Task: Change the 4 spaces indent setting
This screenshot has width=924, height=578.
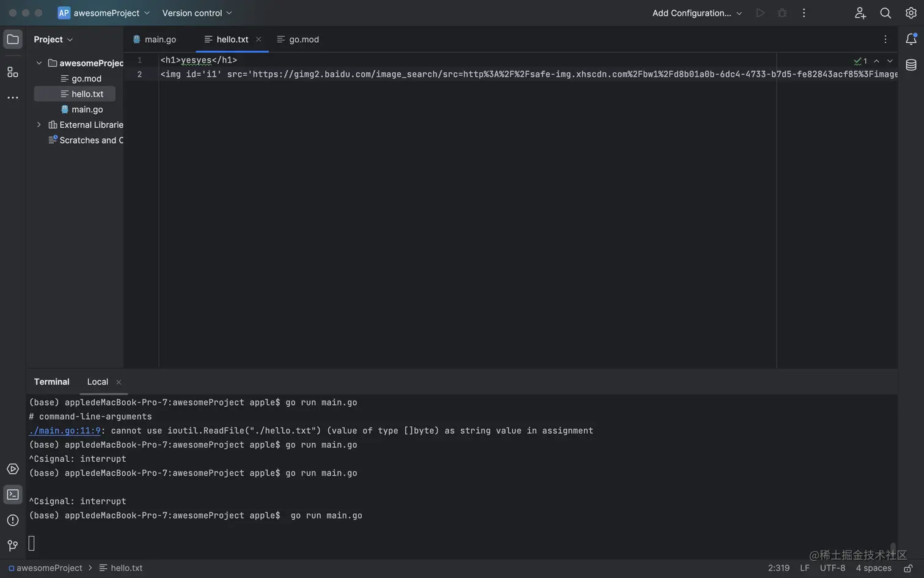Action: (x=873, y=568)
